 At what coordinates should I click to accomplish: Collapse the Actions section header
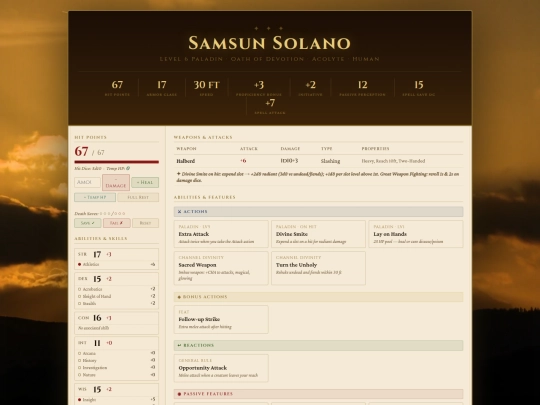[x=318, y=211]
